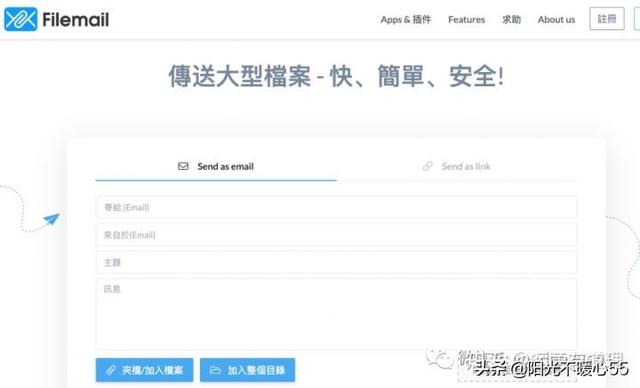Open the 求助 help menu
The height and width of the screenshot is (388, 640).
pyautogui.click(x=511, y=20)
